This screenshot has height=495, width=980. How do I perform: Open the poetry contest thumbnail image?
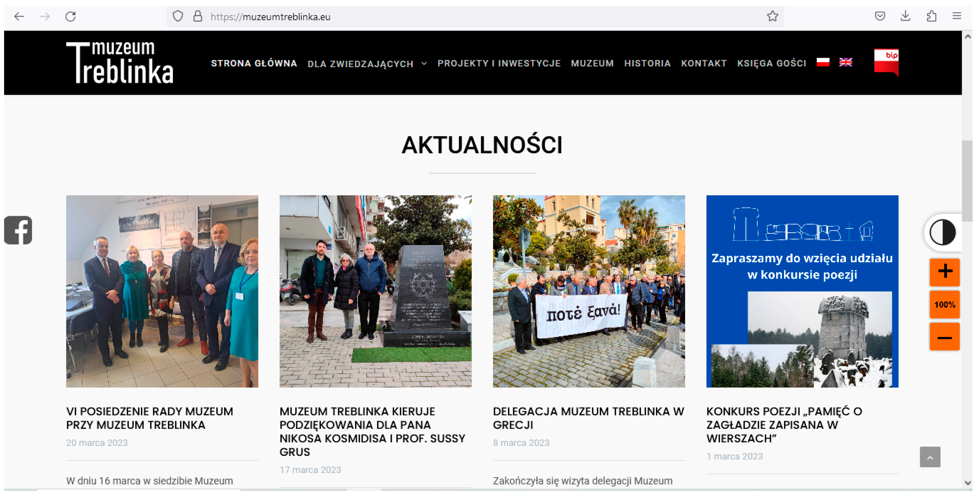[802, 291]
